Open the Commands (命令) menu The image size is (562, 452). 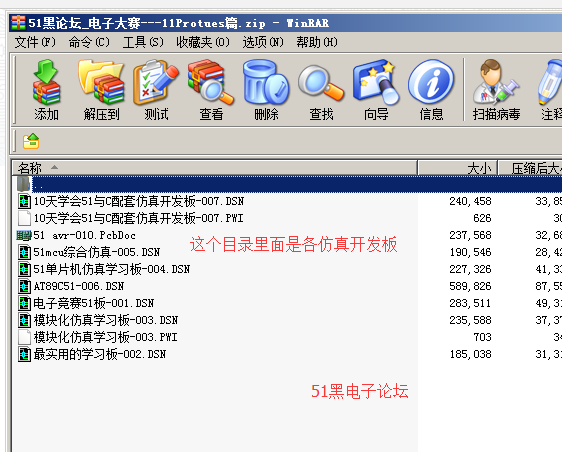[x=89, y=42]
